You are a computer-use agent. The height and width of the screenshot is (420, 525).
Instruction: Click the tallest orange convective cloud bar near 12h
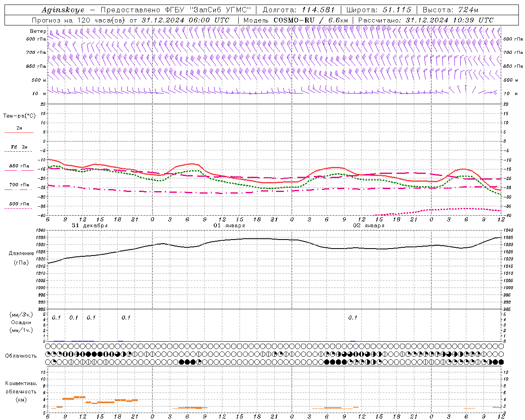pos(79,397)
